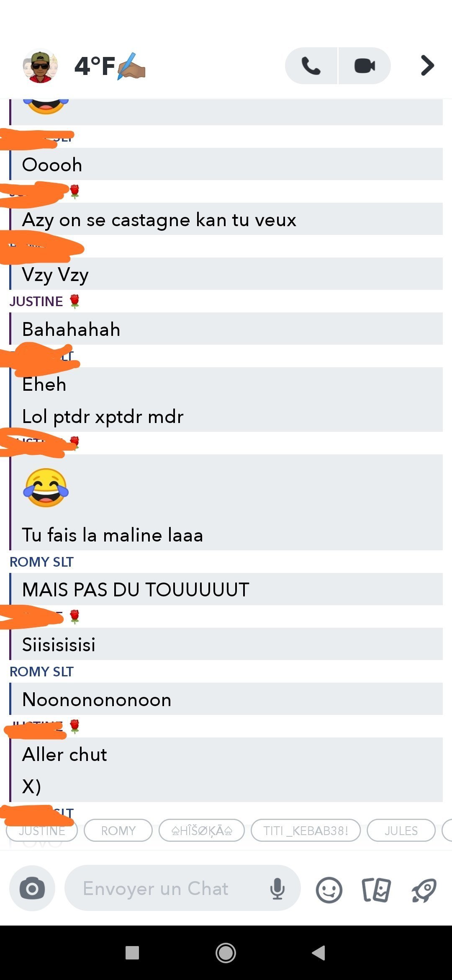Screen dimensions: 452x980
Task: Open the emoji and sticker picker
Action: (329, 890)
